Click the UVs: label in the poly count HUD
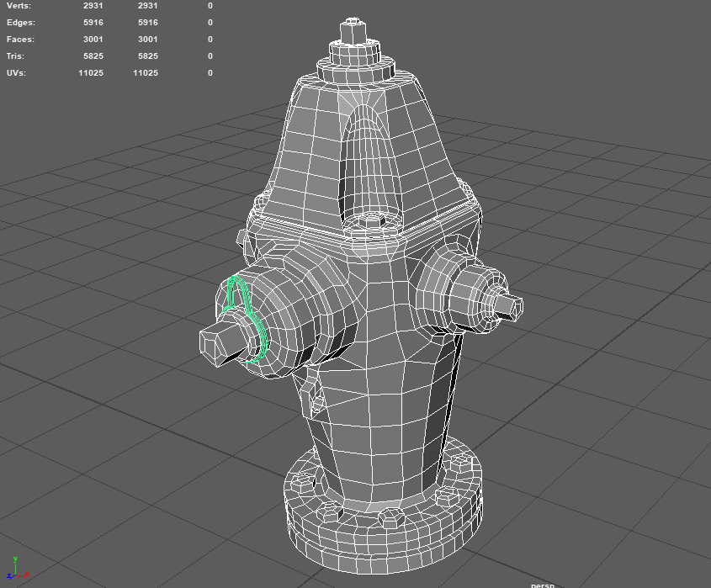This screenshot has width=711, height=588. tap(16, 73)
